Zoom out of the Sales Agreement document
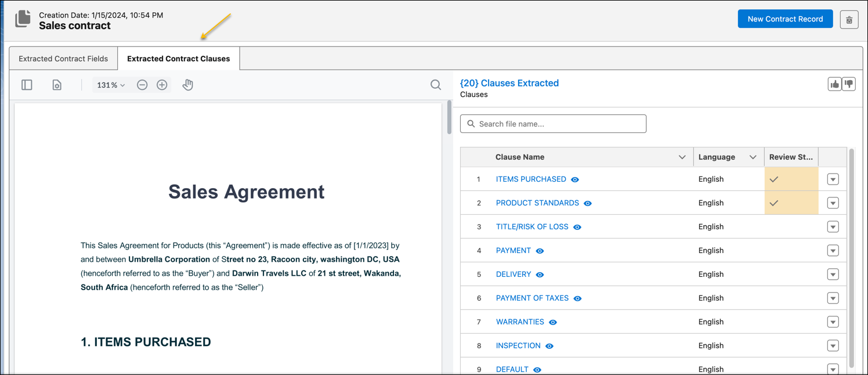The width and height of the screenshot is (868, 375). [142, 85]
